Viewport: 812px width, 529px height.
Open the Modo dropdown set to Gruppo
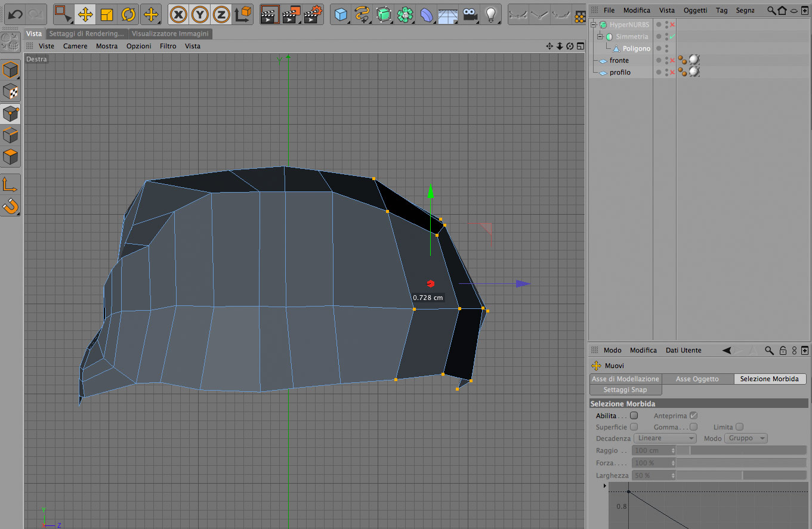coord(746,438)
